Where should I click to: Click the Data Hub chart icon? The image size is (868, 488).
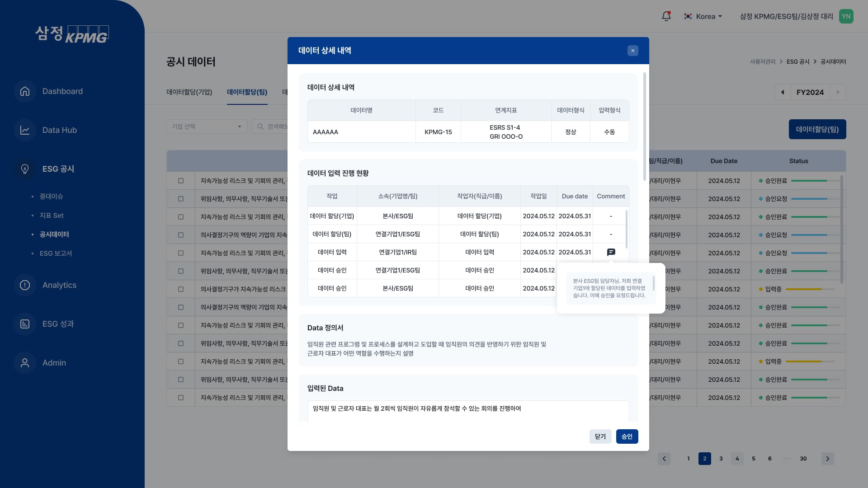pyautogui.click(x=25, y=130)
